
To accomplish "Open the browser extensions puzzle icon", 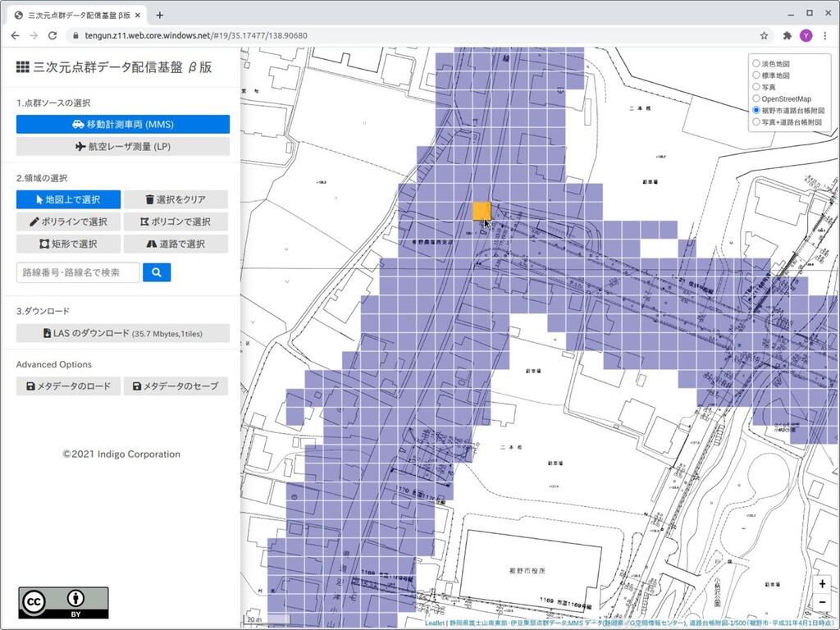I will pyautogui.click(x=787, y=35).
